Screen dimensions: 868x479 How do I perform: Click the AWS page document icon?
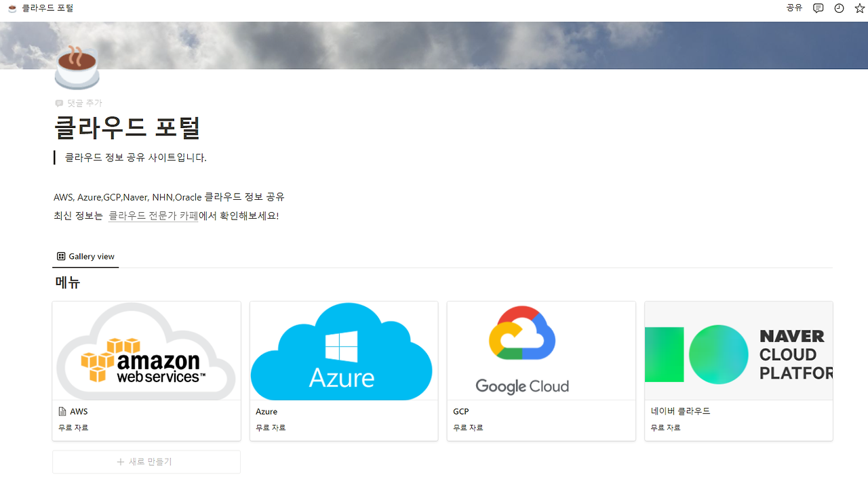[x=62, y=411]
